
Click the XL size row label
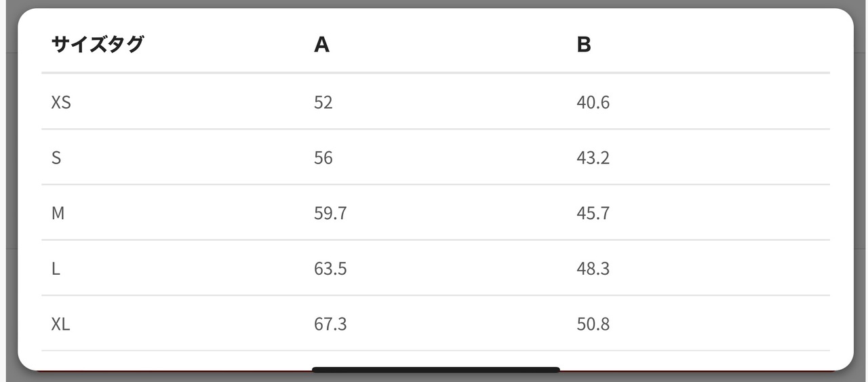[x=60, y=324]
